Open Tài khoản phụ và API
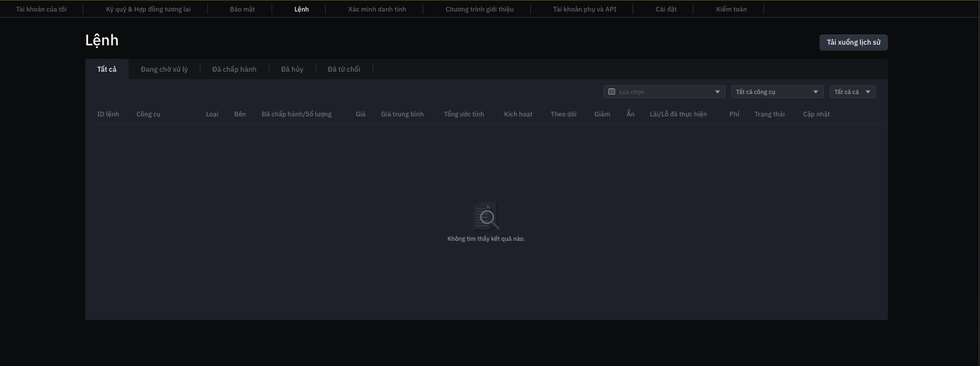The image size is (980, 366). coord(584,9)
